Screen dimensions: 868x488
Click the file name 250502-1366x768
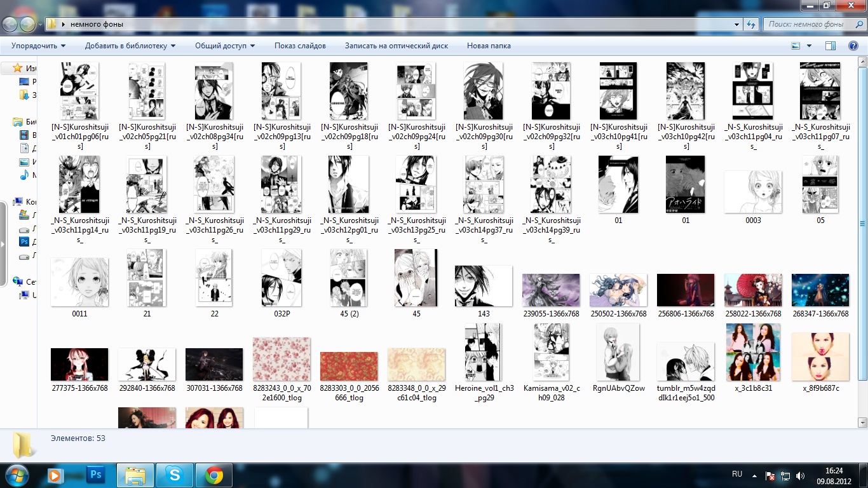coord(618,314)
